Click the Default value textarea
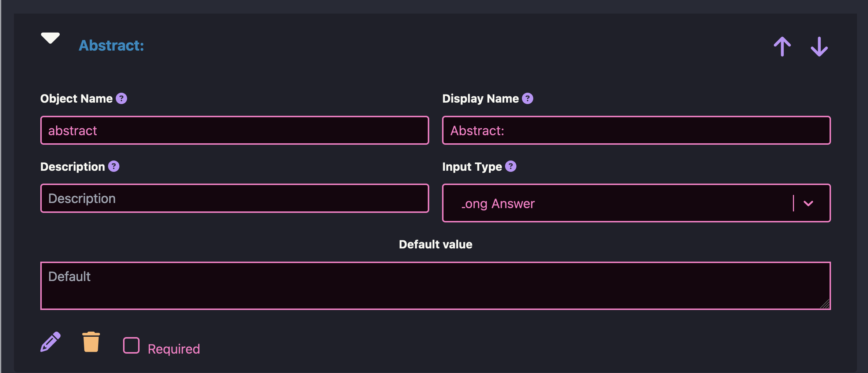Viewport: 868px width, 373px height. click(x=435, y=286)
